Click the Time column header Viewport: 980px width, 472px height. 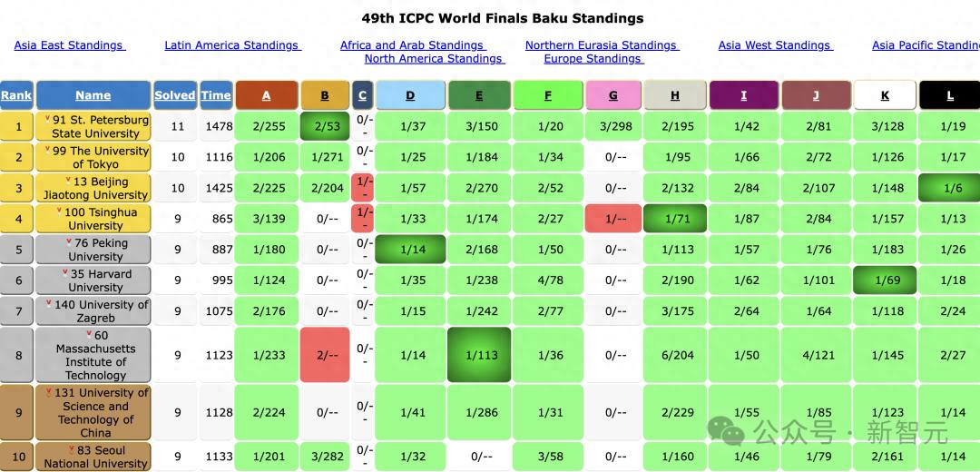tap(216, 95)
